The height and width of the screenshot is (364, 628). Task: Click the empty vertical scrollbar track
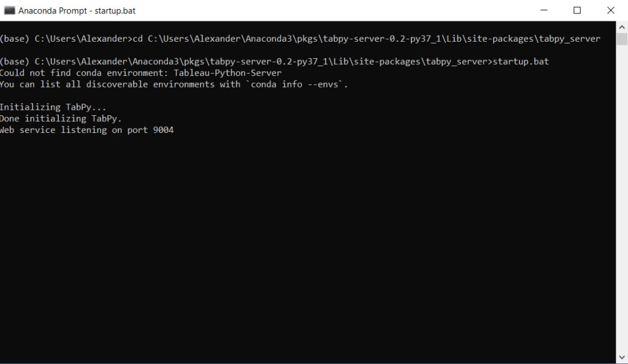pos(622,200)
